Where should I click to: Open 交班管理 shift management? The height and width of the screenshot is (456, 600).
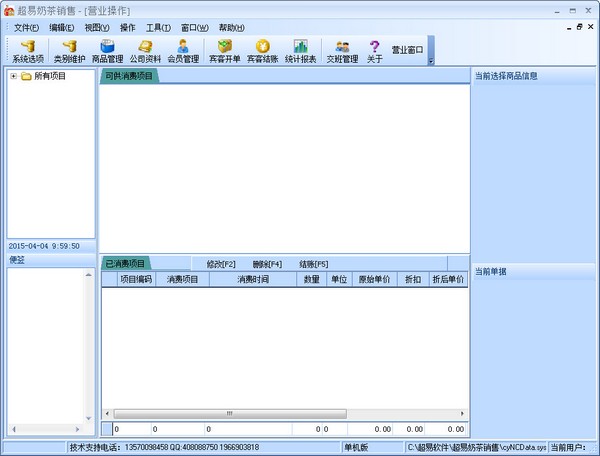click(342, 51)
